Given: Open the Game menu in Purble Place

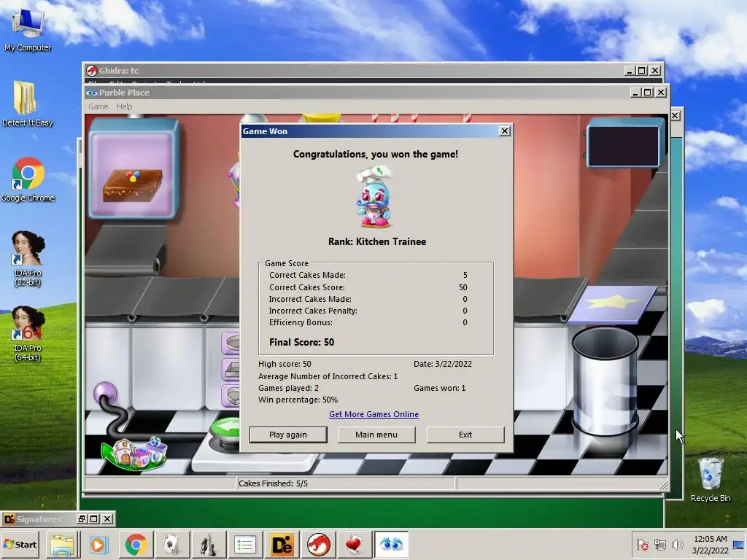Looking at the screenshot, I should (98, 106).
